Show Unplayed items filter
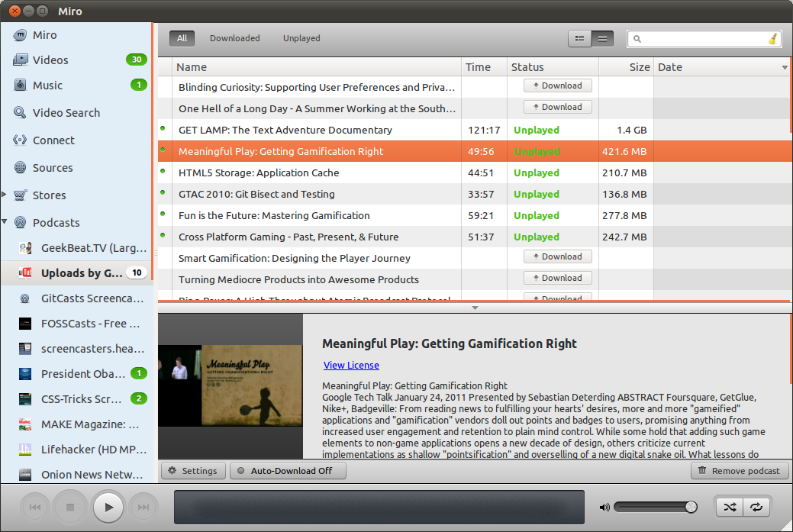The image size is (793, 532). point(301,38)
